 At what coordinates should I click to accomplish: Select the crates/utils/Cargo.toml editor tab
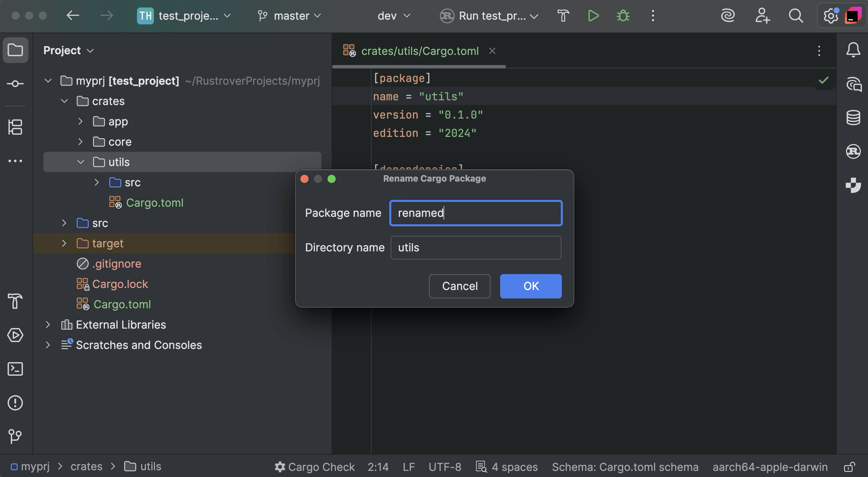tap(419, 51)
